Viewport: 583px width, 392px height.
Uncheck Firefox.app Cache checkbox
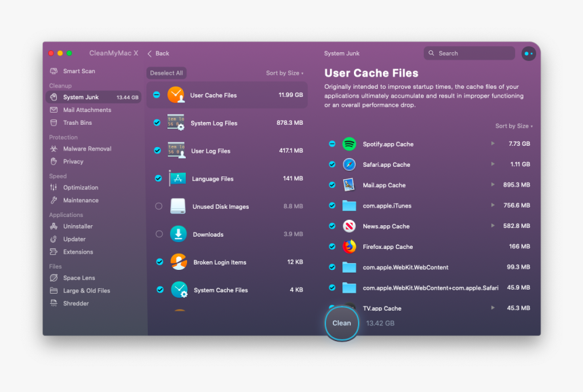tap(332, 246)
